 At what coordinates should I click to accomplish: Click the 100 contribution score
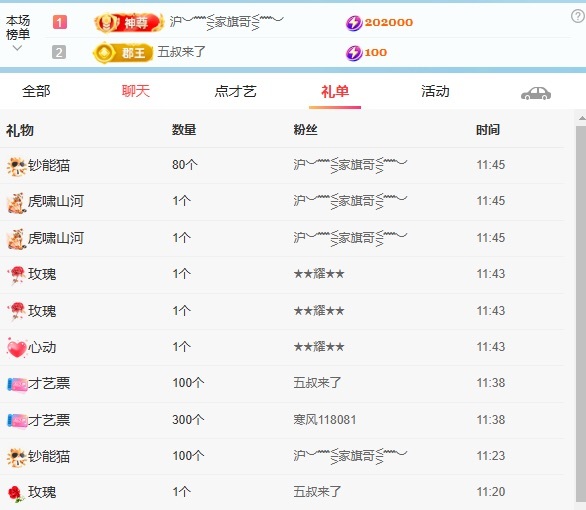pos(376,52)
